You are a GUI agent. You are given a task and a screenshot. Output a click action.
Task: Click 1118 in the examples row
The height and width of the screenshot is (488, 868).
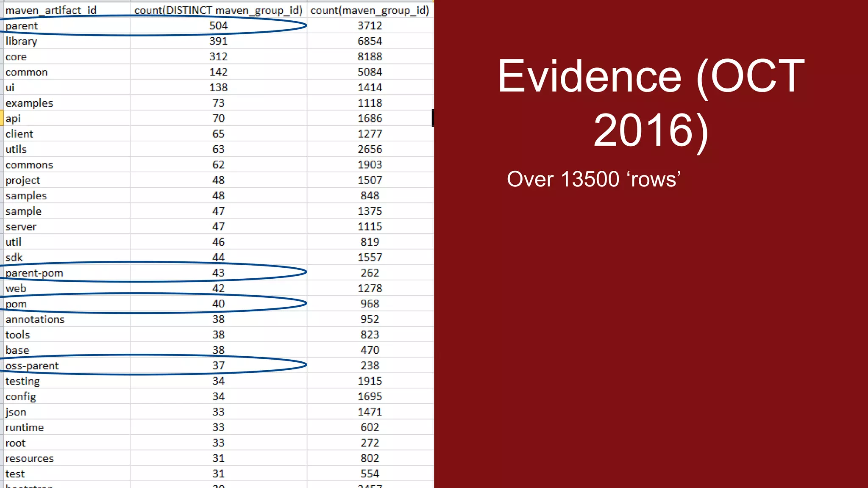point(370,103)
